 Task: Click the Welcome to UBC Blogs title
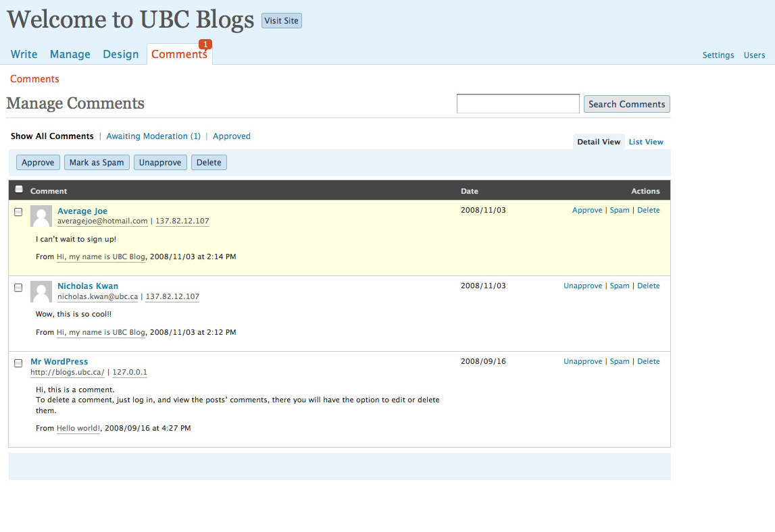130,20
